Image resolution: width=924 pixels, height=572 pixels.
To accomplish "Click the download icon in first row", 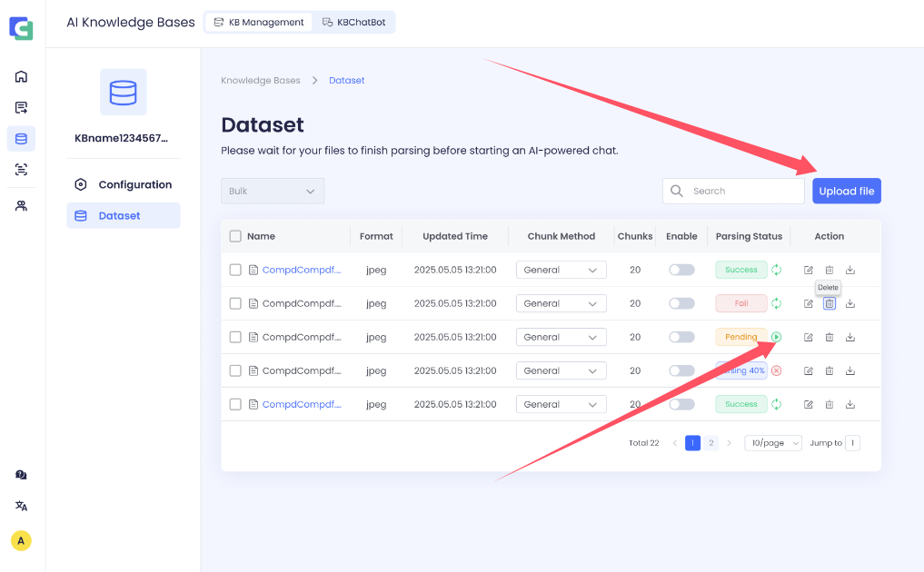I will [x=850, y=270].
